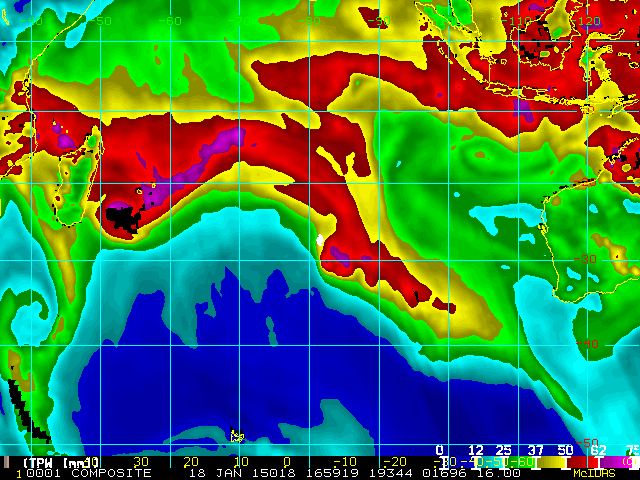Click the green -80 longitude label

click(x=309, y=20)
